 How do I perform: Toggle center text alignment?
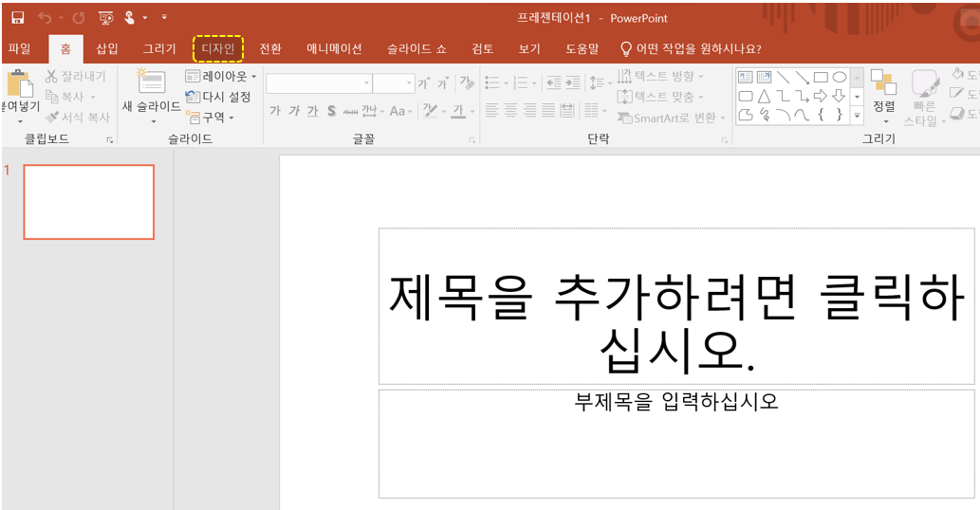pyautogui.click(x=510, y=111)
